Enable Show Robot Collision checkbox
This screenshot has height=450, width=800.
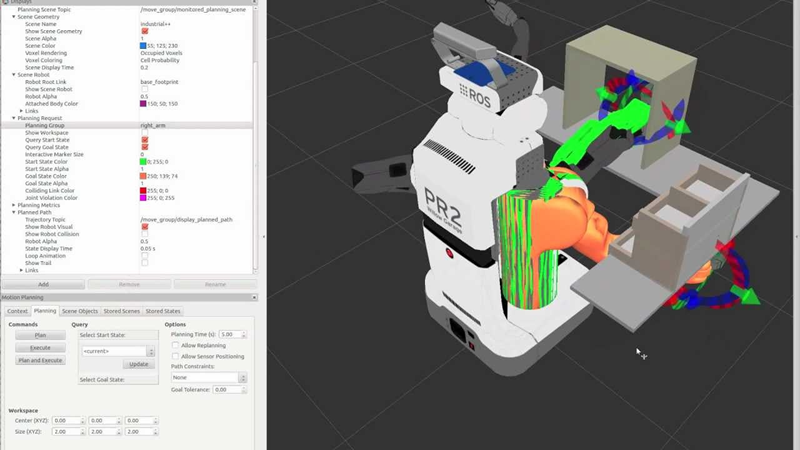point(145,234)
